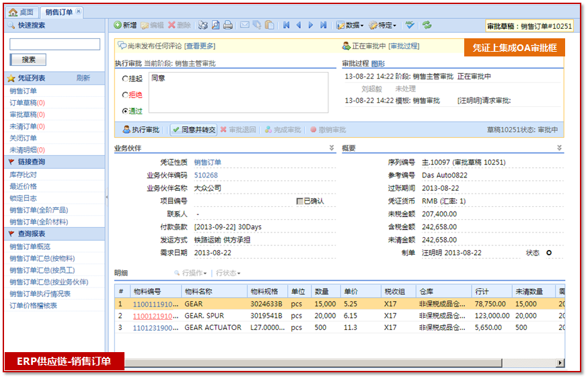
Task: Click the 执行审批 user icon button
Action: (x=141, y=130)
